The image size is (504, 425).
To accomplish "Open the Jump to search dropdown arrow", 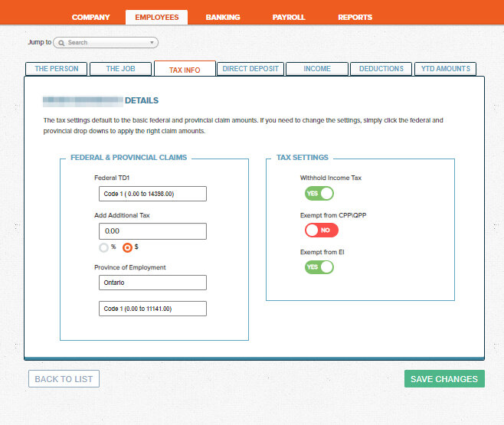I will 152,43.
